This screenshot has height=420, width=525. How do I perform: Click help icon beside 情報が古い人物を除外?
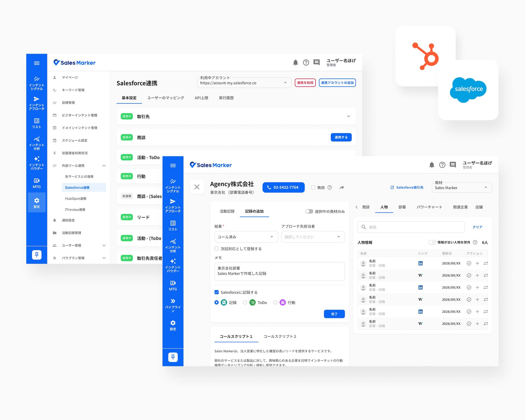475,242
